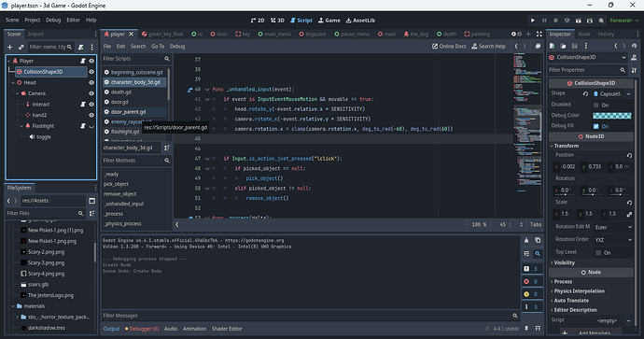
Task: Clear the output log with the broom icon
Action: [526, 240]
